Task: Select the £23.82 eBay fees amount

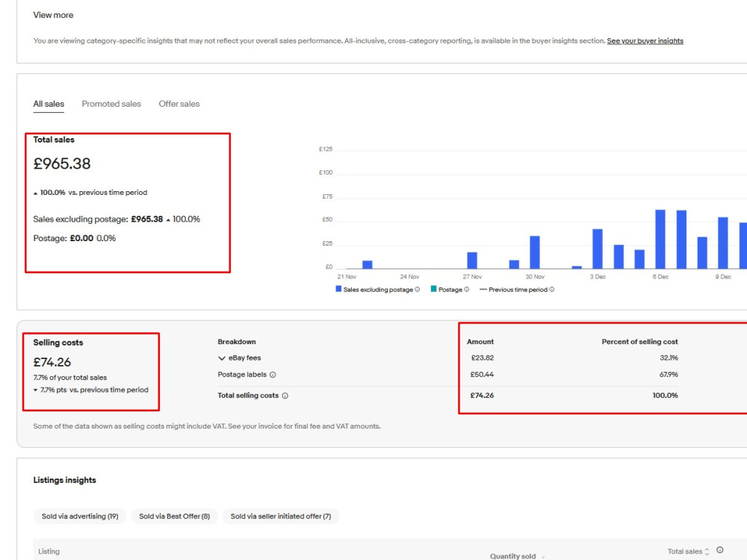Action: point(483,358)
